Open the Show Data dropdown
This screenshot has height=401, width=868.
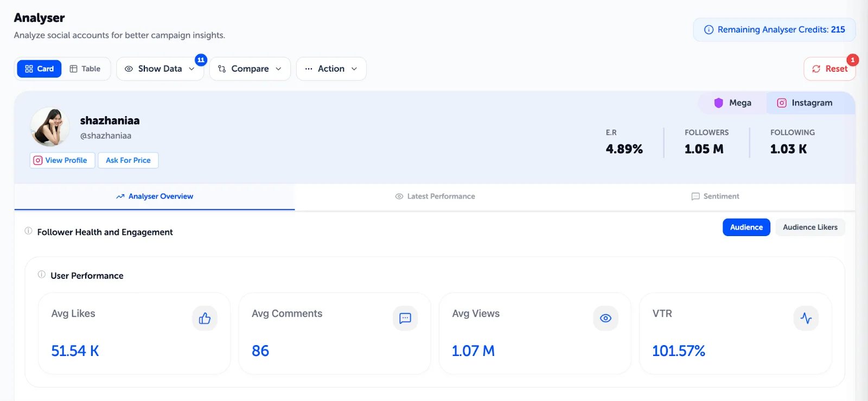159,69
